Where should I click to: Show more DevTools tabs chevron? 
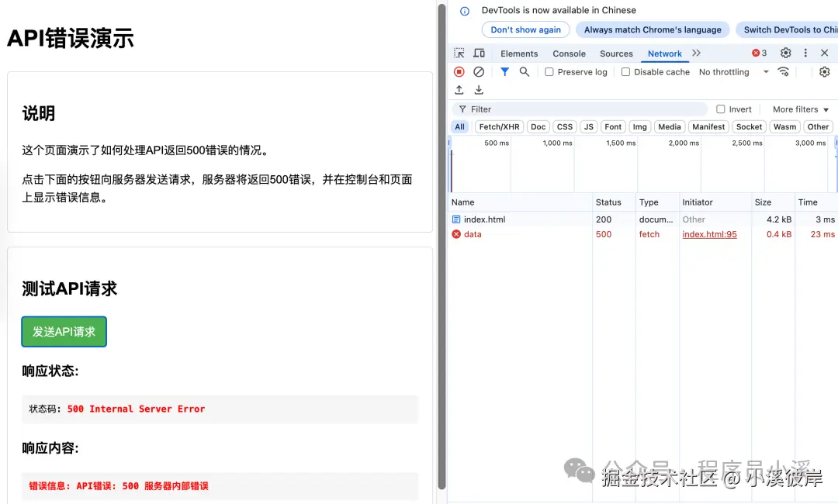[x=696, y=53]
